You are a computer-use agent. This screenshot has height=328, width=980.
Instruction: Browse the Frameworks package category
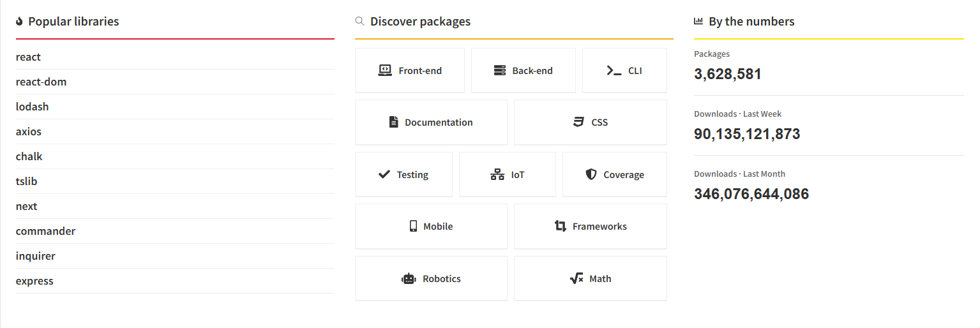tap(590, 227)
